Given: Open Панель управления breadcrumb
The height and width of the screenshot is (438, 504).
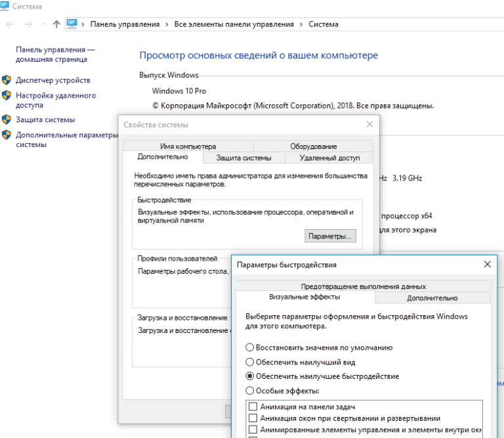Looking at the screenshot, I should tap(125, 24).
